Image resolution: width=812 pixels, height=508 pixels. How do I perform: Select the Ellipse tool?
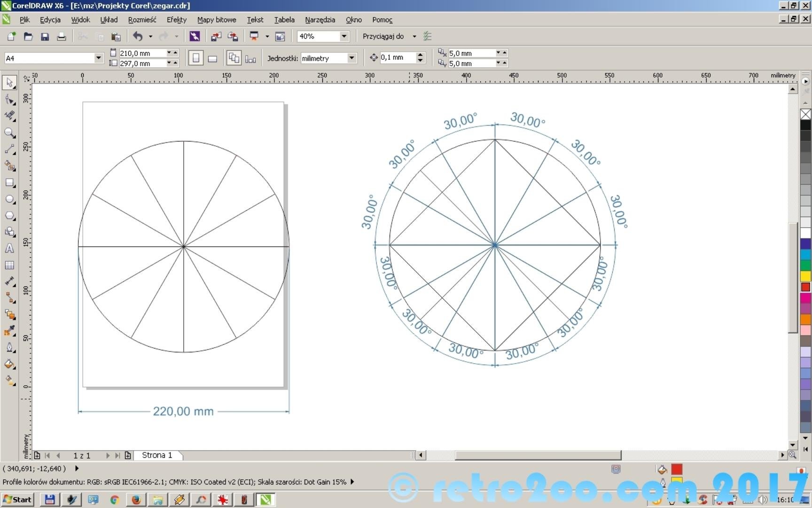tap(9, 199)
